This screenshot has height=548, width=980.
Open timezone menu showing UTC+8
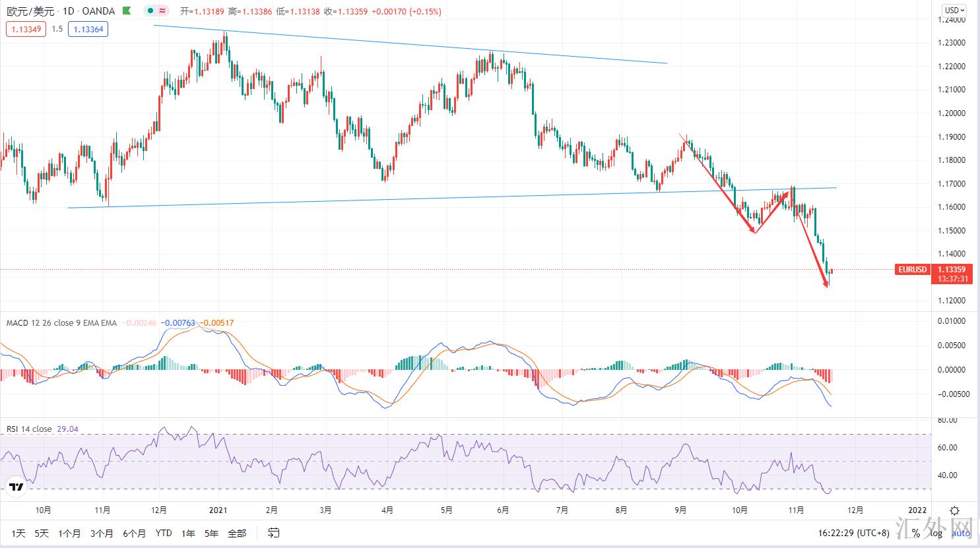coord(853,533)
